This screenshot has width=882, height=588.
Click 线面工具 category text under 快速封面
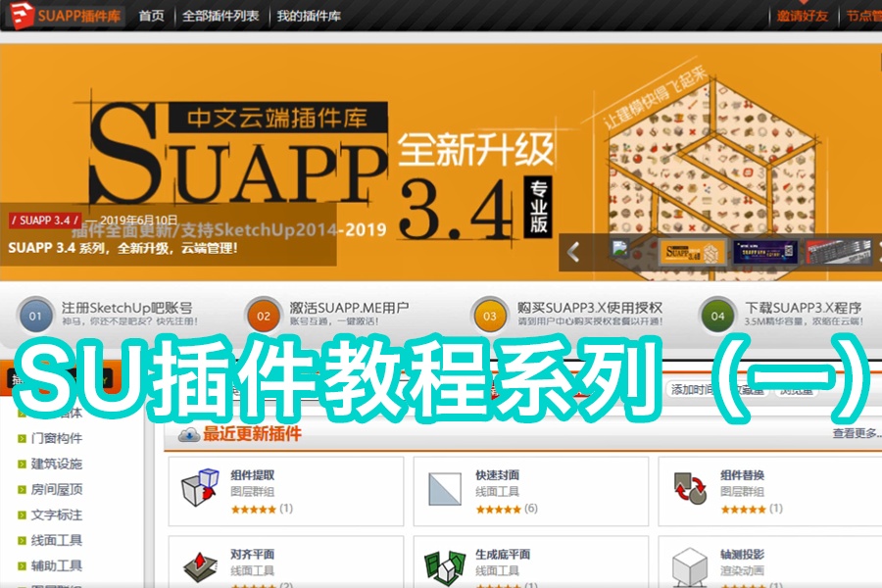(x=497, y=492)
